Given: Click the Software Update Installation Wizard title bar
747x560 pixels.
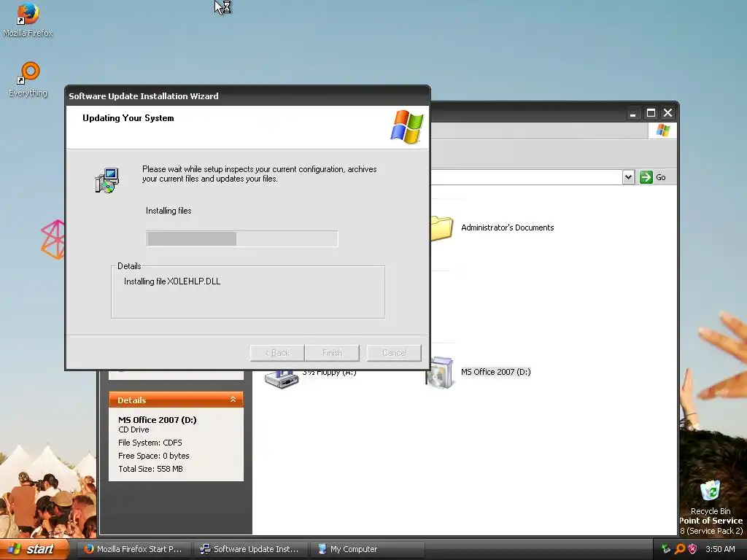Looking at the screenshot, I should 248,96.
